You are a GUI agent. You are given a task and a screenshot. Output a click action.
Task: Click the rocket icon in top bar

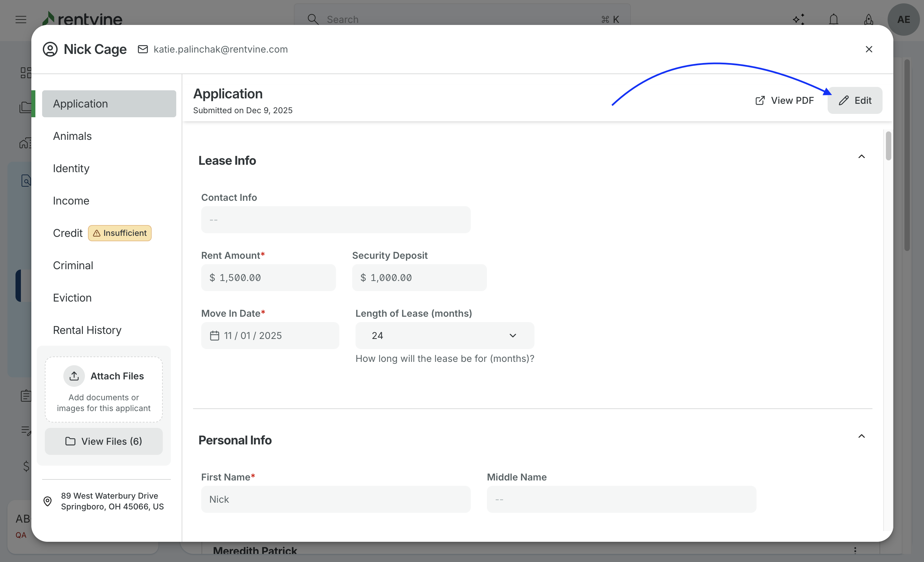[868, 19]
